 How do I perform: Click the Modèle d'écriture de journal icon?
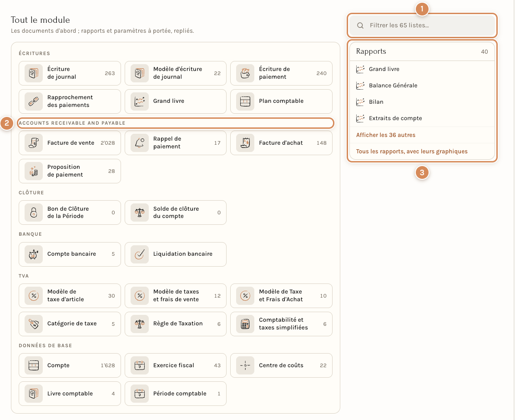[140, 73]
